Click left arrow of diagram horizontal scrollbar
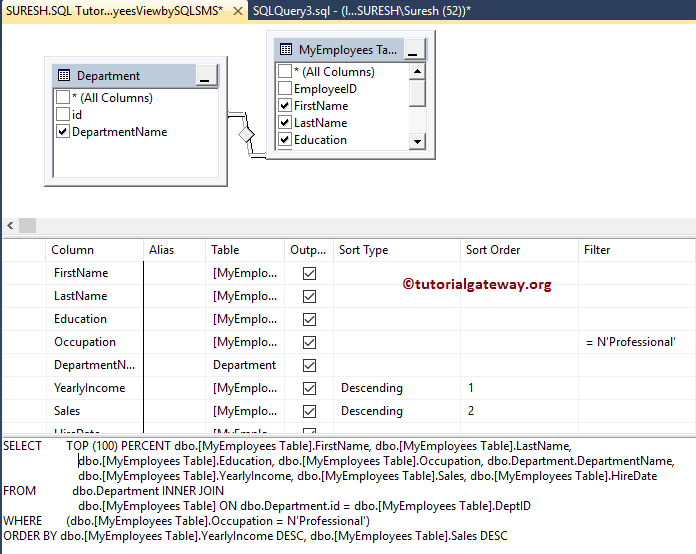696x554 pixels. (11, 226)
